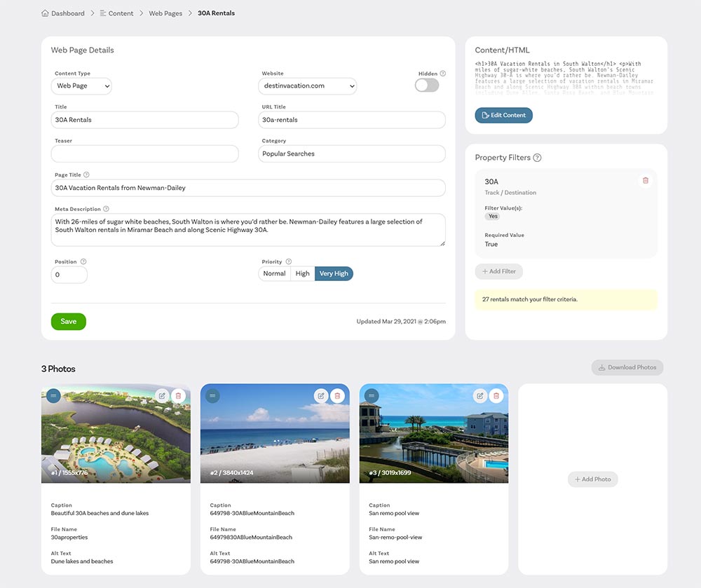Click the Add Filter button
The image size is (701, 588).
click(498, 271)
